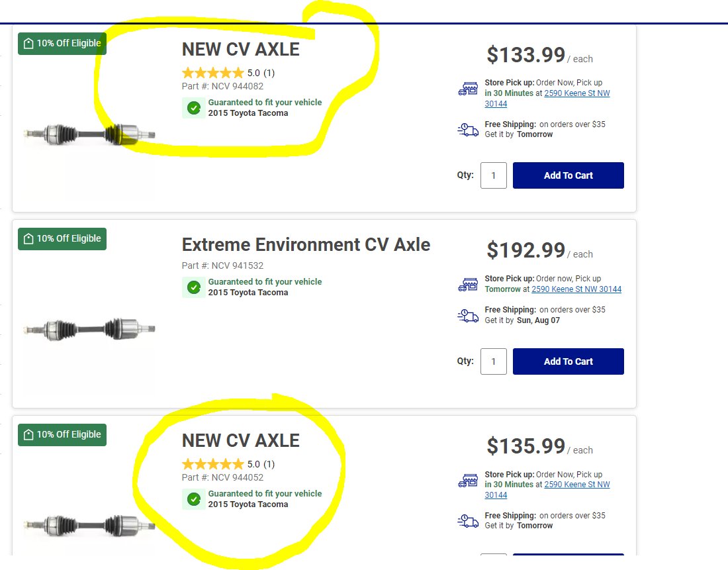Click store pickup icon for $133.99 axle
728x570 pixels.
[468, 89]
